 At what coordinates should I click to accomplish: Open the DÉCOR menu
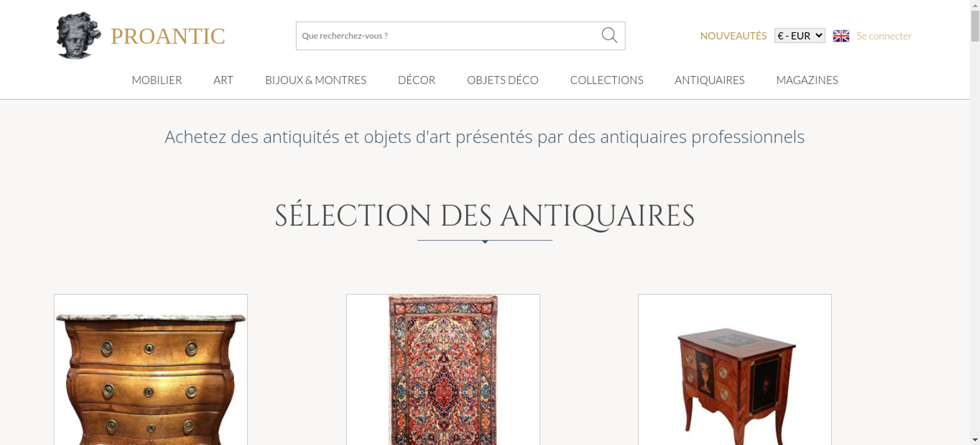[416, 80]
